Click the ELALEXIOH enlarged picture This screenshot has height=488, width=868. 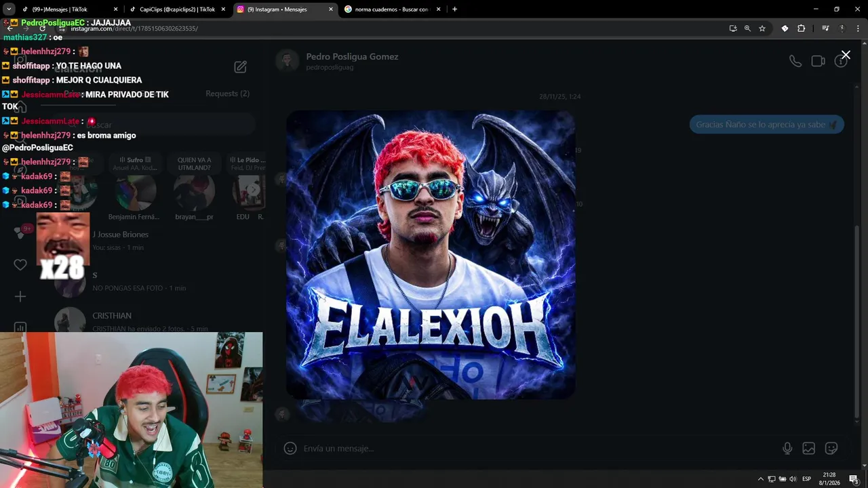[431, 255]
